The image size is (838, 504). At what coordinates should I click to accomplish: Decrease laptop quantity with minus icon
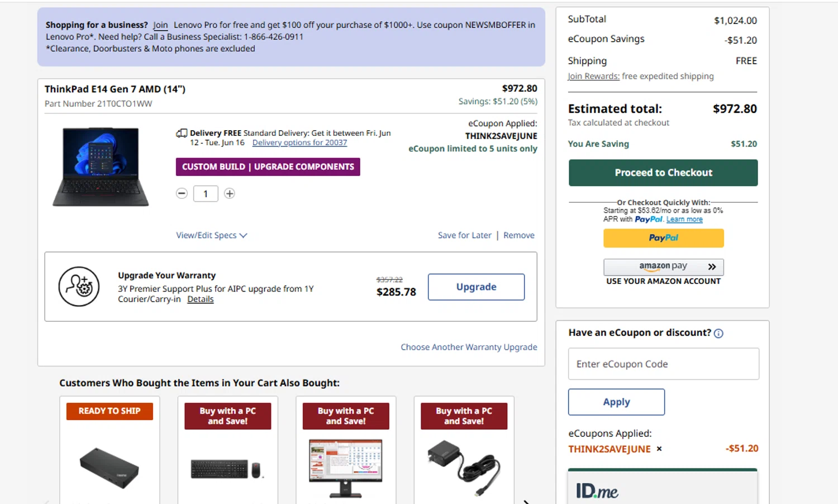point(182,193)
